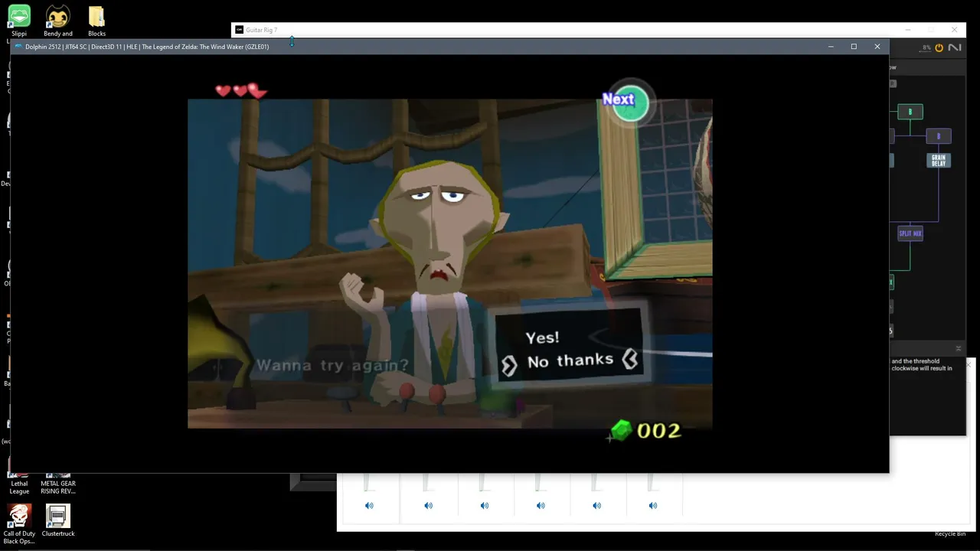Mute the fourth volume mixer channel from left
Screen dimensions: 980x551
[541, 505]
